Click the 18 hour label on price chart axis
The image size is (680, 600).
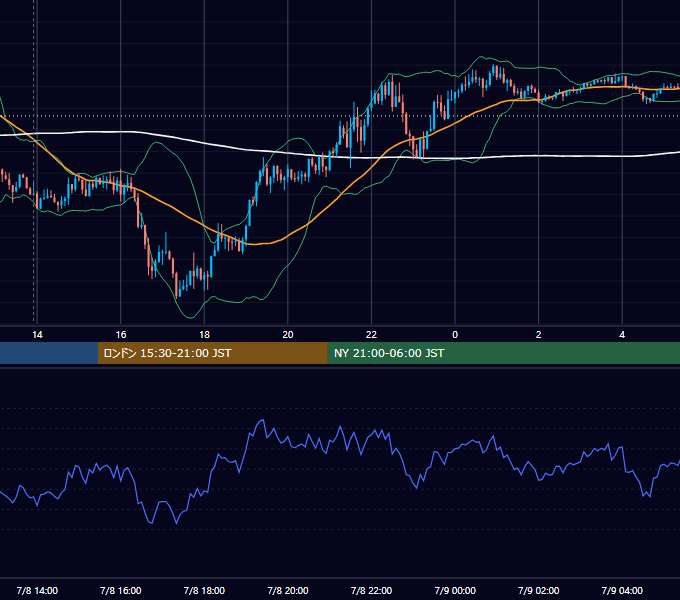coord(204,335)
